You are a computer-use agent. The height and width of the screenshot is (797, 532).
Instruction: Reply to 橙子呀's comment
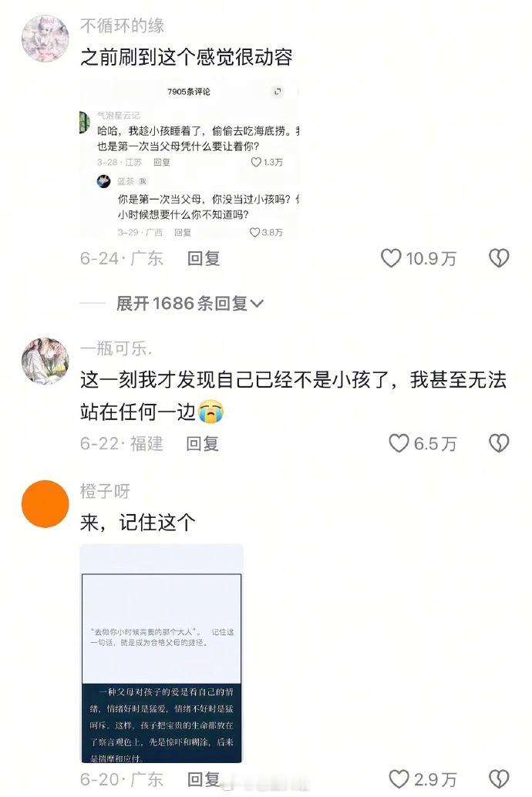204,779
